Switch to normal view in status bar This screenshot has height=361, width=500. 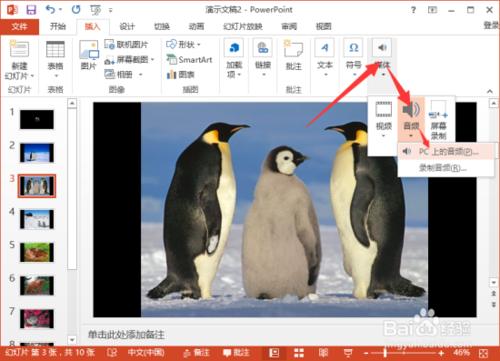[x=274, y=353]
